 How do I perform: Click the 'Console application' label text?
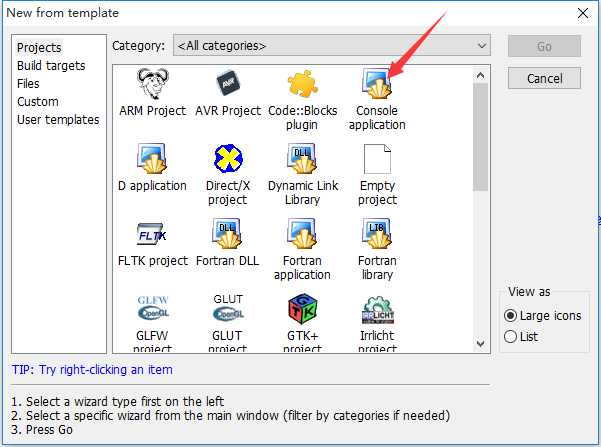(x=377, y=118)
